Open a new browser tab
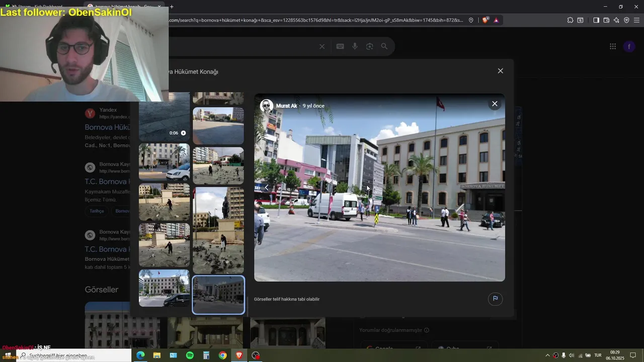The width and height of the screenshot is (644, 362). 172,7
